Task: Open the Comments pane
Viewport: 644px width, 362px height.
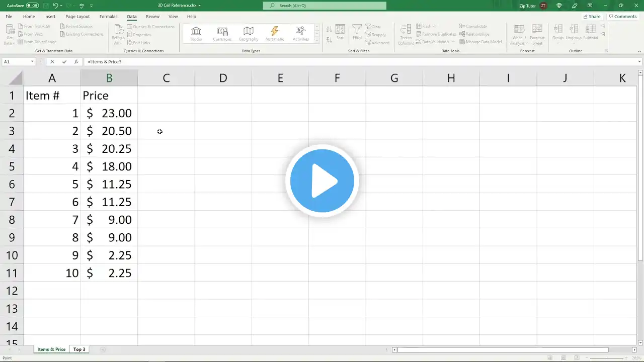Action: coord(623,17)
